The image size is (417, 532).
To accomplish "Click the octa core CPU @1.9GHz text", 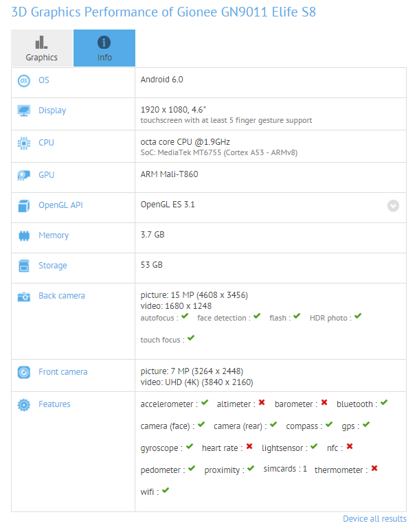I will coord(185,142).
